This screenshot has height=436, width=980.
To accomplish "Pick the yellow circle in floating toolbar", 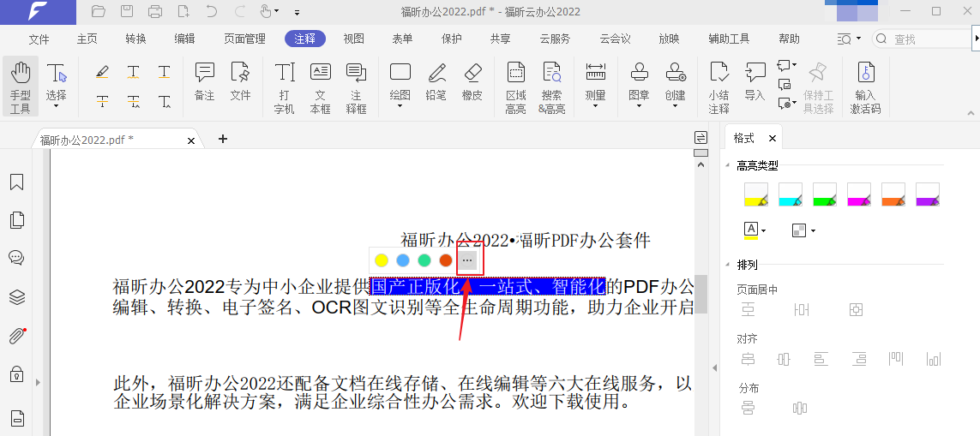I will [382, 260].
